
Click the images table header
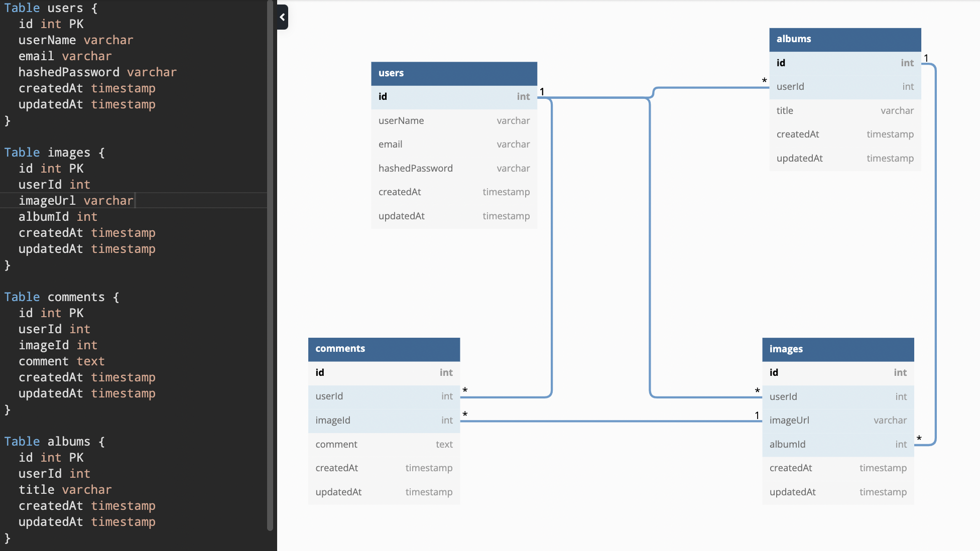pos(838,349)
